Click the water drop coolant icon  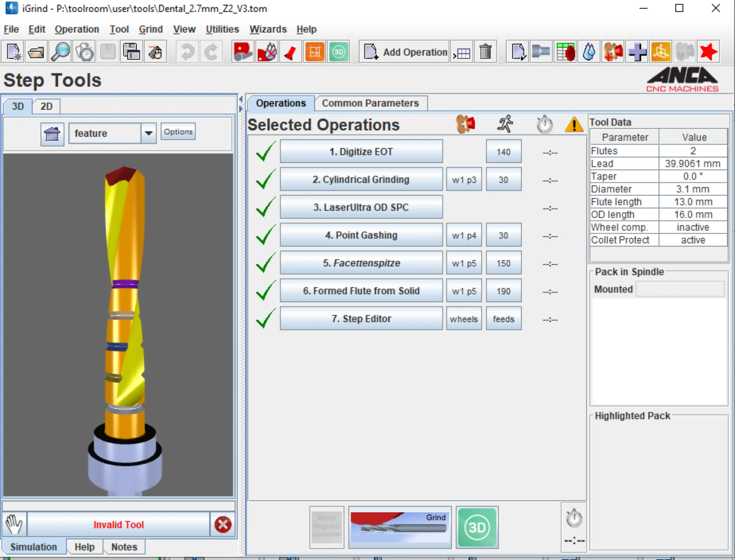click(x=589, y=52)
